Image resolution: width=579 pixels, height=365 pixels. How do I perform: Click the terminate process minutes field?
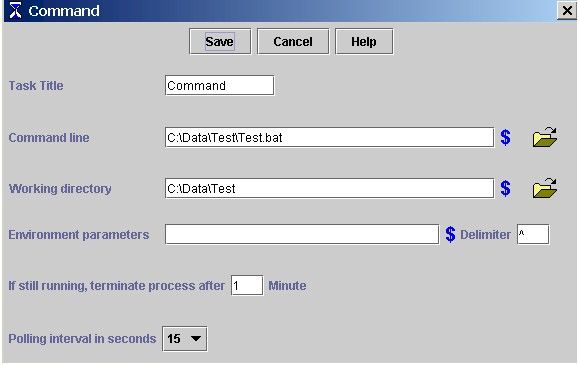coord(247,285)
